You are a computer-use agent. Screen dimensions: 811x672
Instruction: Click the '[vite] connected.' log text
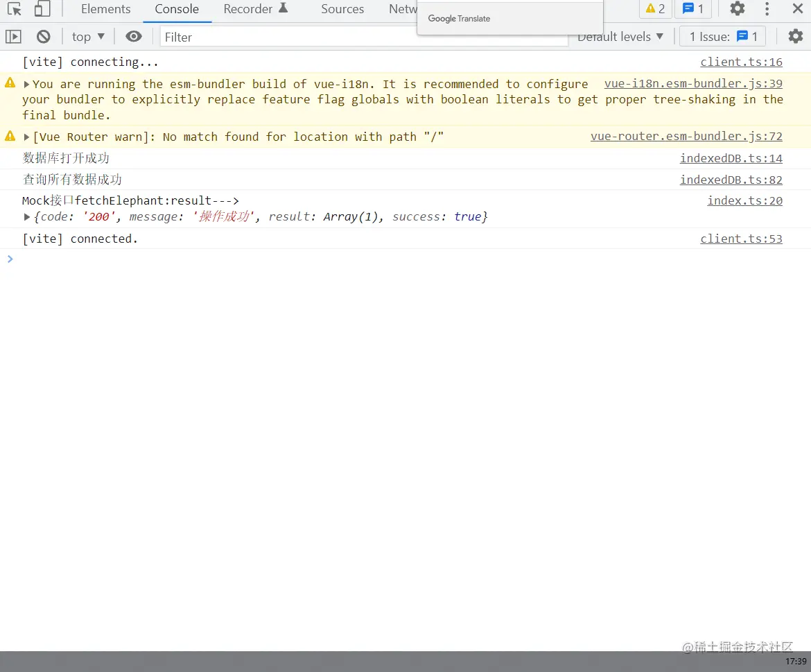(80, 239)
